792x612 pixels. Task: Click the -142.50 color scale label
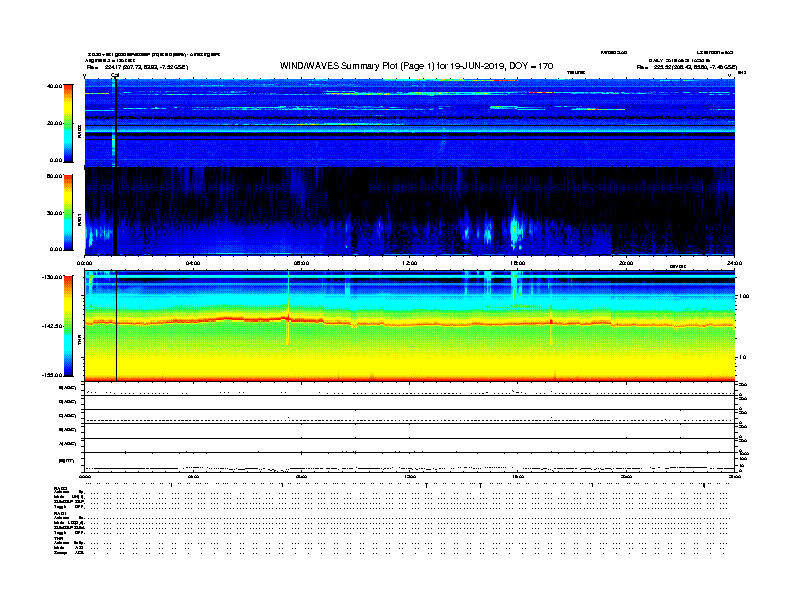click(53, 326)
